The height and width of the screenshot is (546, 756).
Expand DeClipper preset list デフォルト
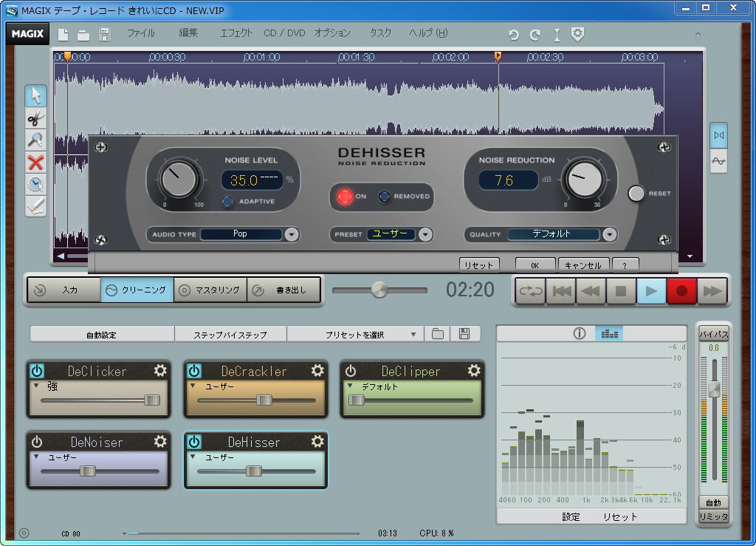[351, 386]
